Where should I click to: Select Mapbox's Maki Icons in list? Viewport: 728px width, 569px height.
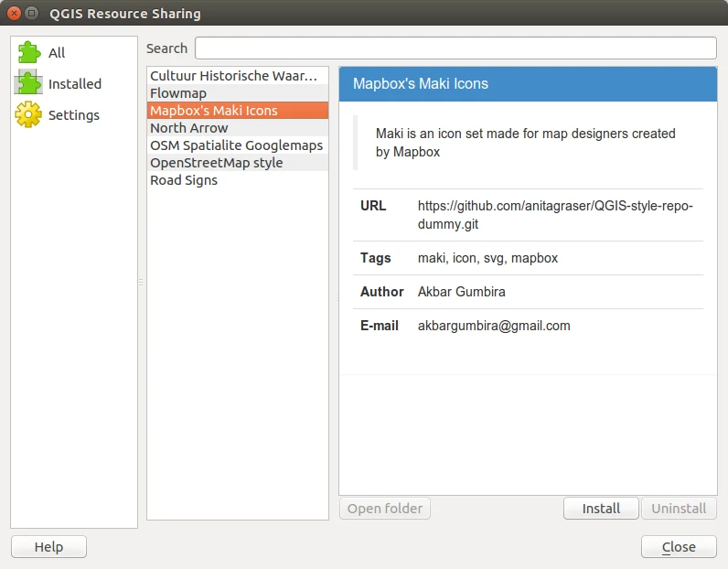238,111
